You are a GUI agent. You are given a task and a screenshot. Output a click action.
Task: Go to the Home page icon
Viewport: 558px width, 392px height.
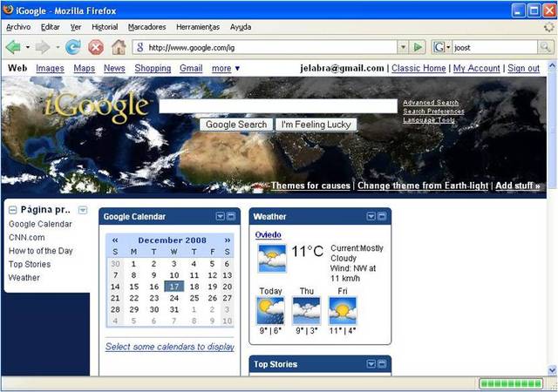(x=119, y=47)
